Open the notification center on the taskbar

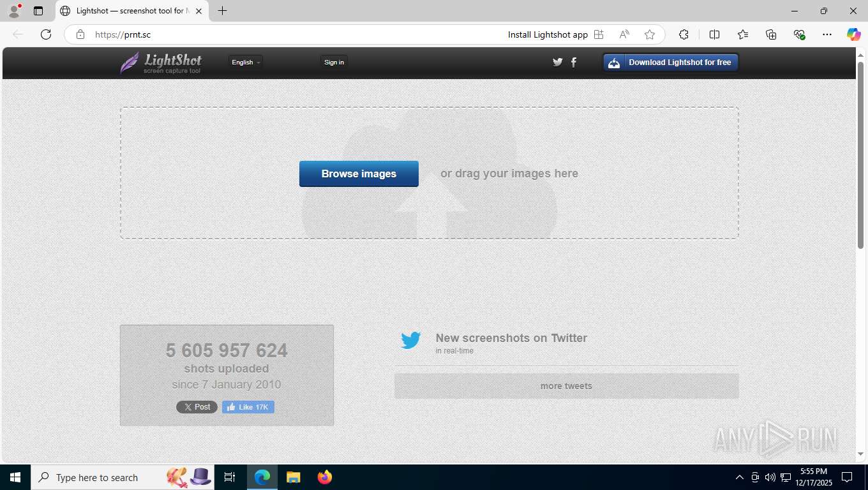click(x=847, y=477)
